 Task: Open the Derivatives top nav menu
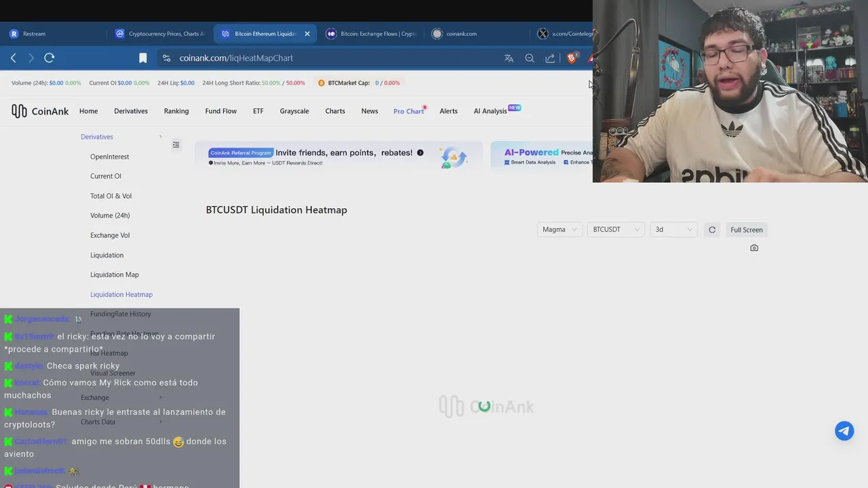[x=131, y=111]
